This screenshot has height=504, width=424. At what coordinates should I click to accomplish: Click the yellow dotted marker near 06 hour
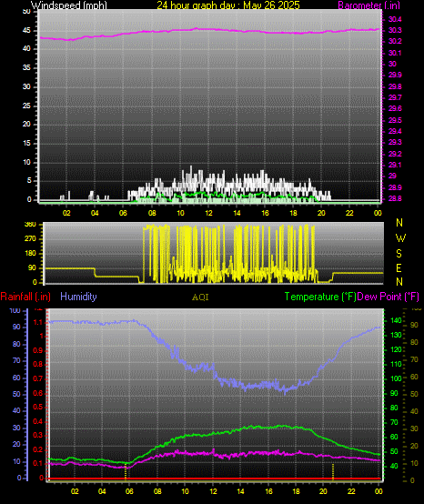pyautogui.click(x=126, y=471)
